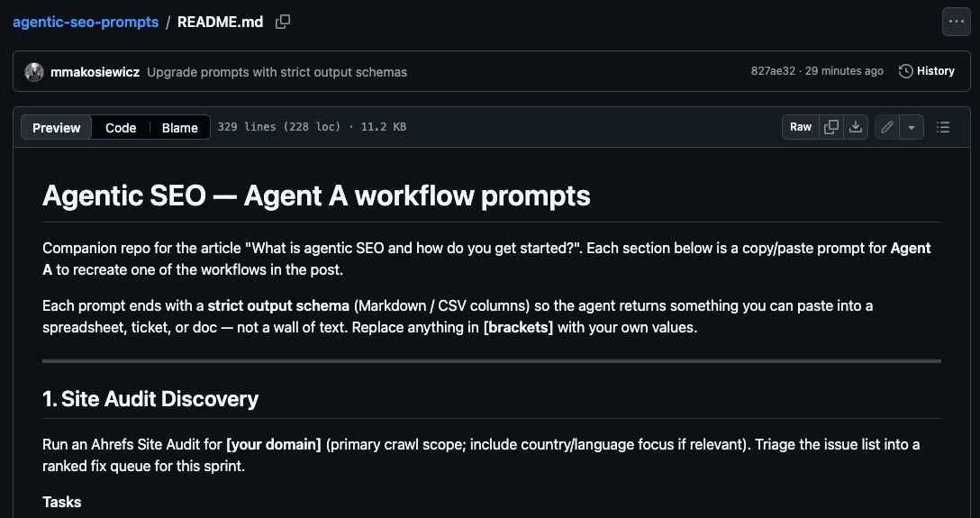Image resolution: width=980 pixels, height=518 pixels.
Task: Open commit hash 827ae32
Action: (x=773, y=71)
